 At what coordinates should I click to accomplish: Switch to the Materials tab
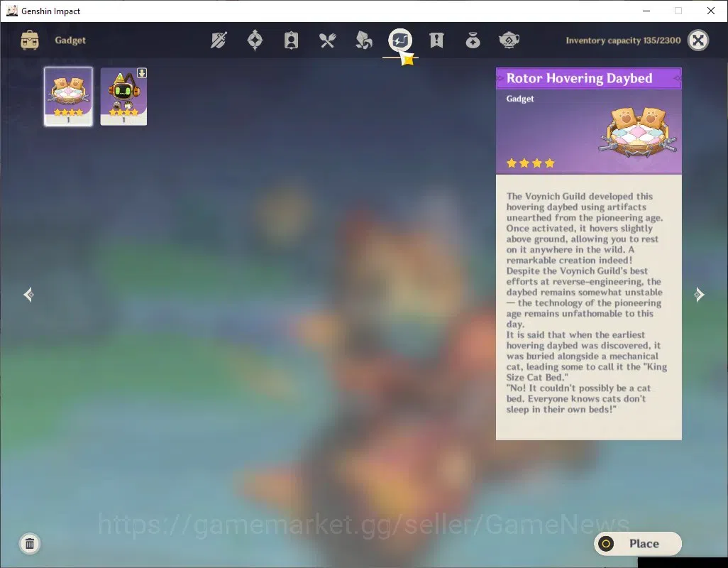click(x=363, y=40)
